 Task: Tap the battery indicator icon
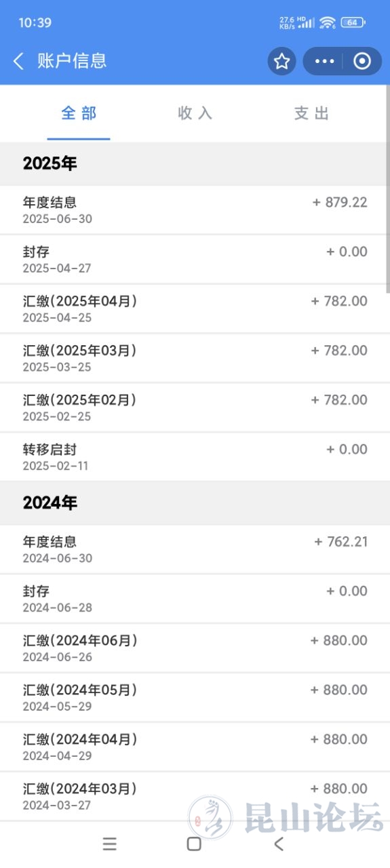[353, 22]
